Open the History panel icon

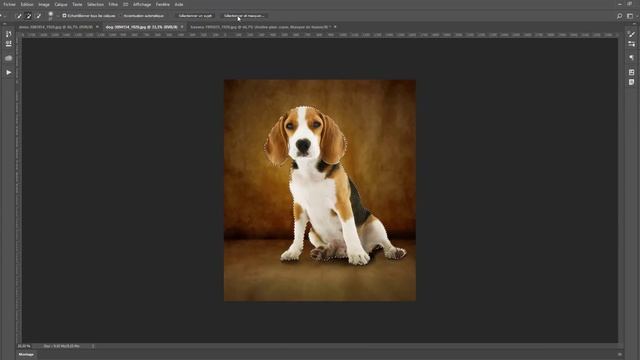[x=9, y=34]
